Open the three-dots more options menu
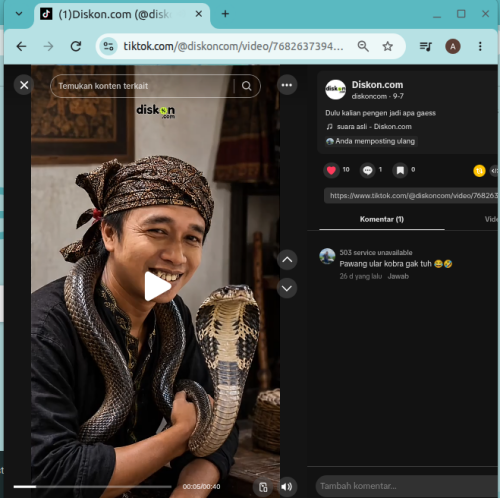This screenshot has height=498, width=500. coord(287,85)
